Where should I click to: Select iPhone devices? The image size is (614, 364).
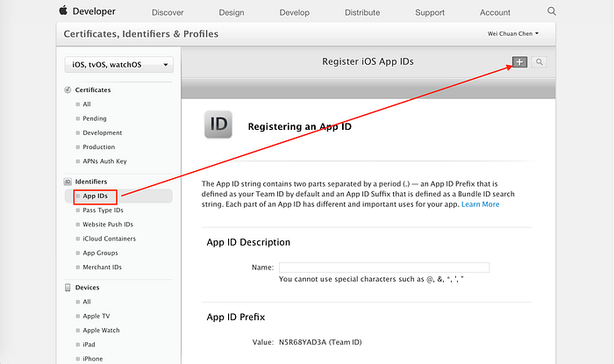[92, 359]
